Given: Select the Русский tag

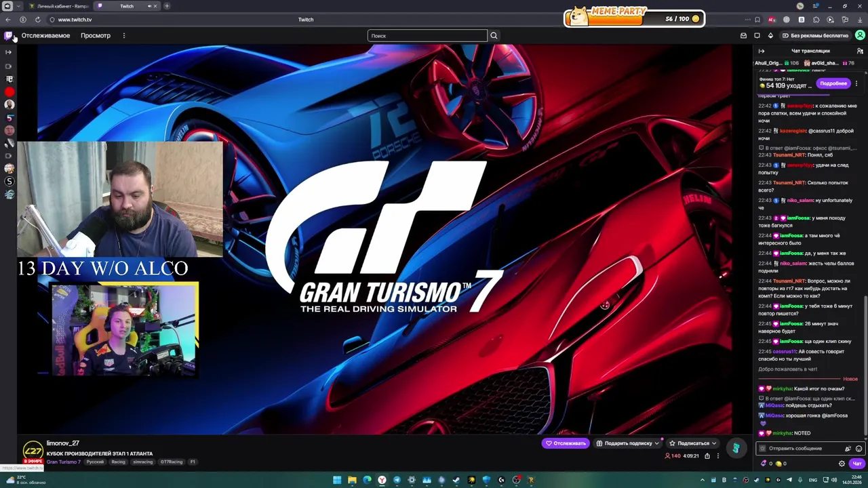Looking at the screenshot, I should 95,462.
